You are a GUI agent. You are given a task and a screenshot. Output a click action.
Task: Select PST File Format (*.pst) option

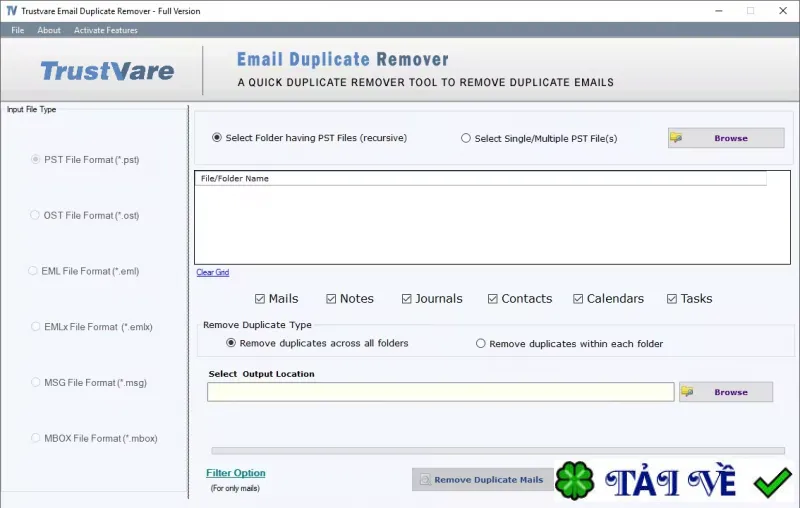click(85, 160)
